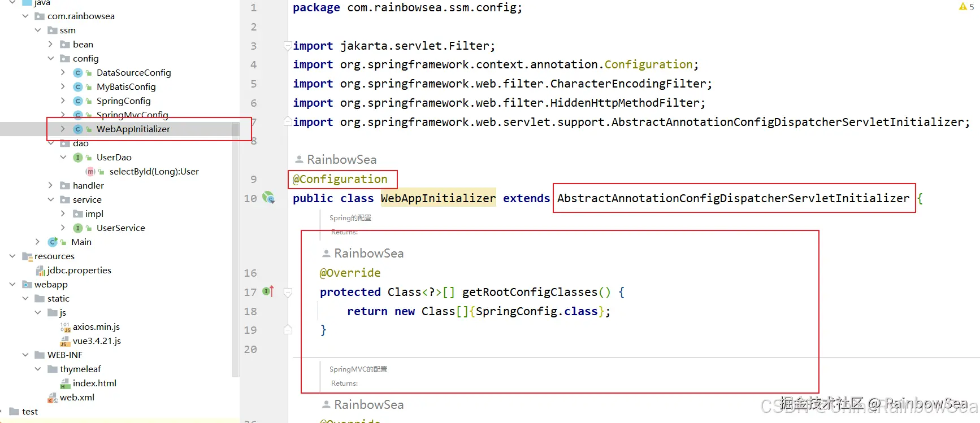980x423 pixels.
Task: Expand the impl package
Action: (x=63, y=213)
